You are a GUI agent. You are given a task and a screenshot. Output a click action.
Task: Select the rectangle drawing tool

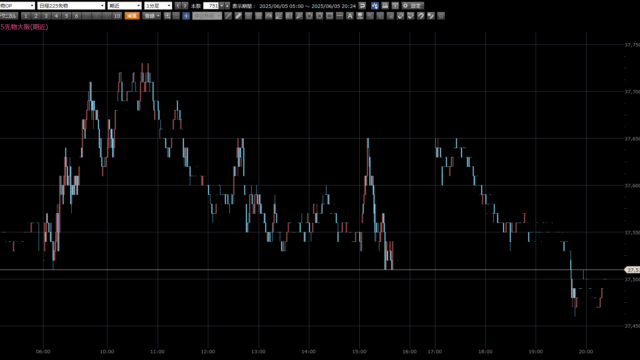point(329,16)
